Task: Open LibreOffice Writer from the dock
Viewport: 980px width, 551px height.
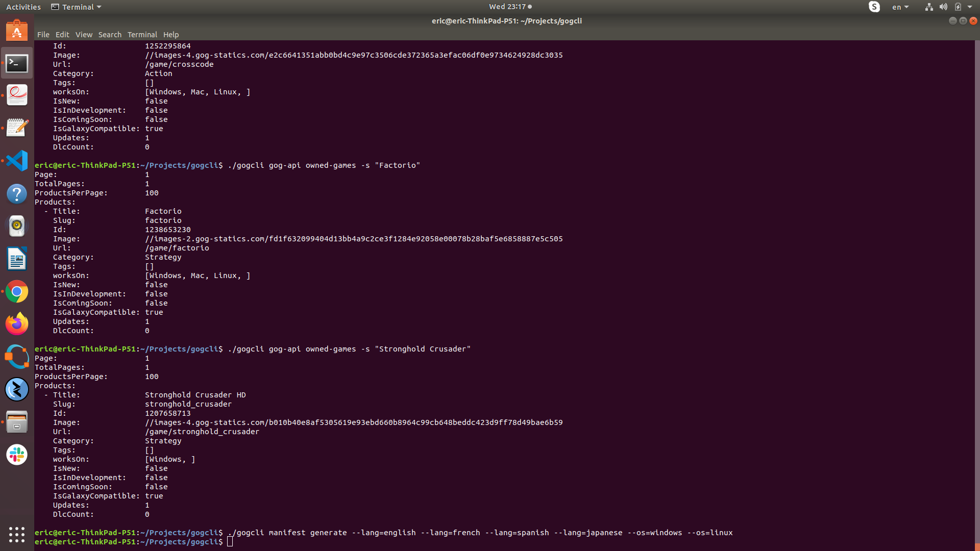Action: click(x=17, y=259)
